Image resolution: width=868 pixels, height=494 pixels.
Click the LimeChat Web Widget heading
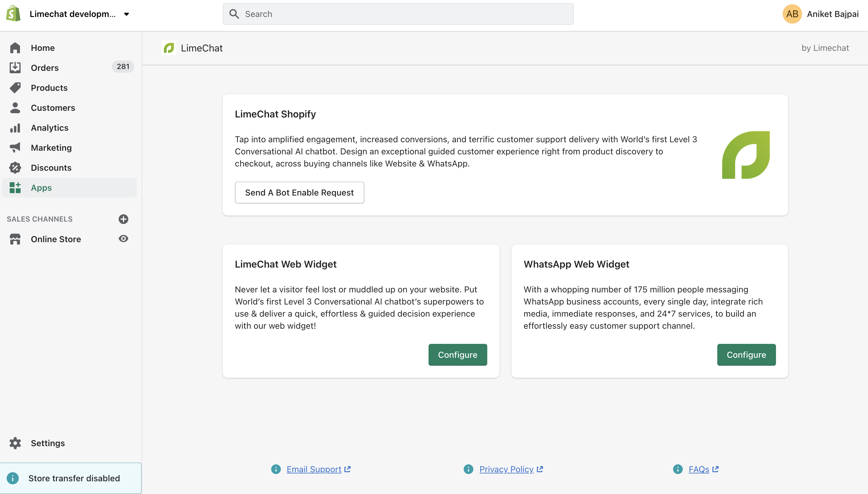(286, 264)
